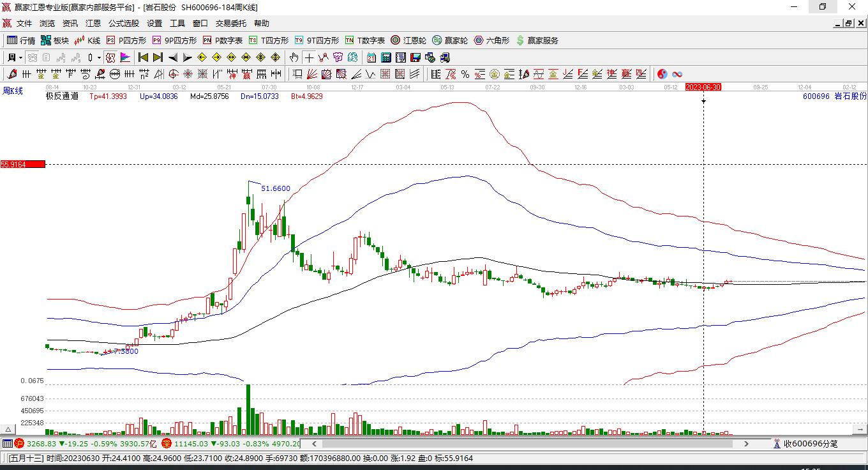The height and width of the screenshot is (470, 868).
Task: Open the 文件 menu
Action: coord(24,24)
